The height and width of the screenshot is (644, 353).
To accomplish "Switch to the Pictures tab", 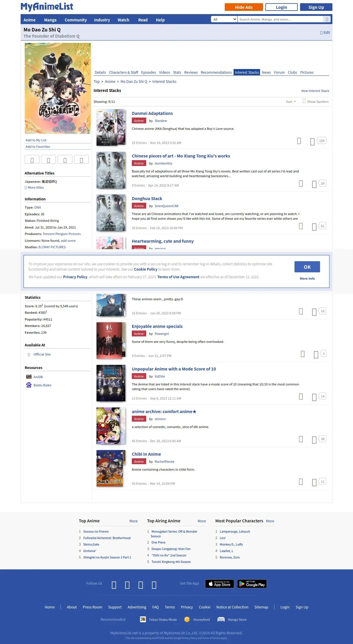I will (x=307, y=73).
